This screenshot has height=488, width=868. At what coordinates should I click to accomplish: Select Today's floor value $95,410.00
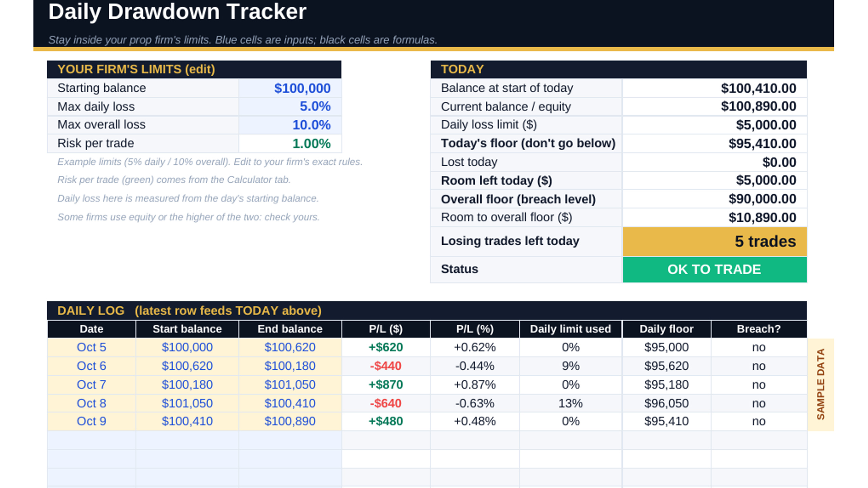715,143
